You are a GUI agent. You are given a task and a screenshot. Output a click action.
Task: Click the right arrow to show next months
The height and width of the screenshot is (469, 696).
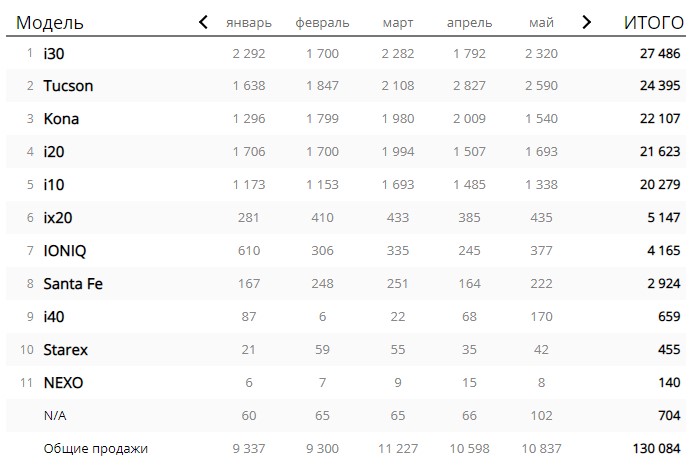[586, 22]
